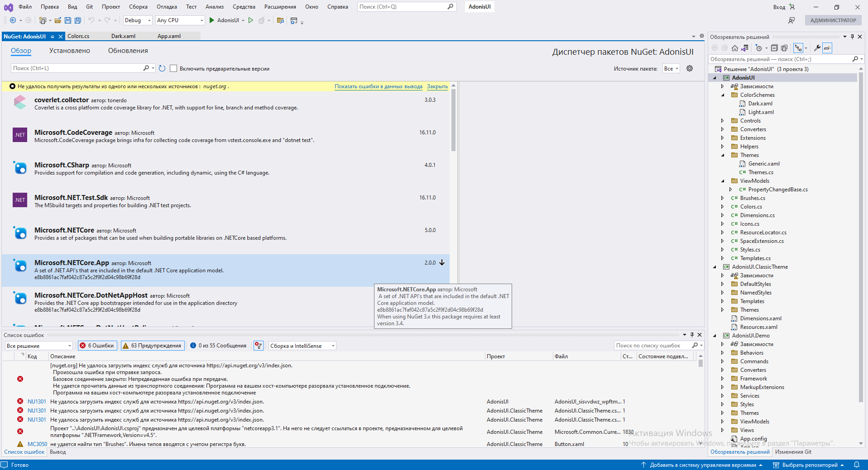Open the 'Все решение' error scope dropdown
Viewport: 868px width, 470px height.
coord(38,345)
